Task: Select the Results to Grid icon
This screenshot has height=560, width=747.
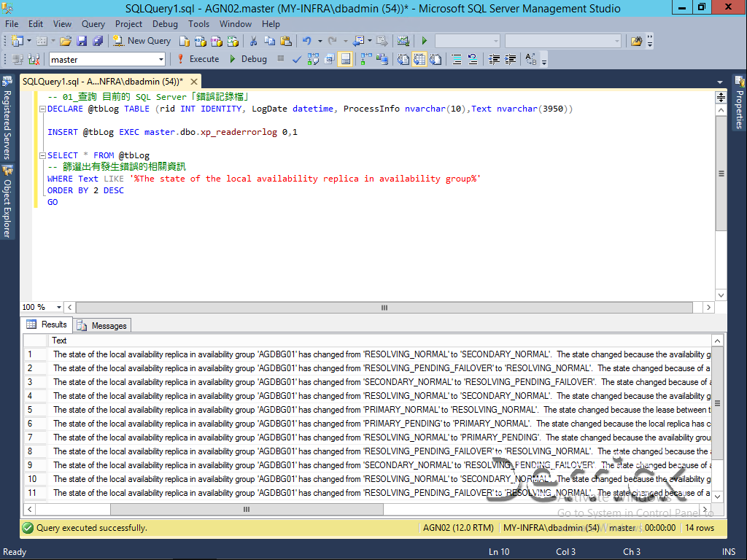Action: (x=419, y=59)
